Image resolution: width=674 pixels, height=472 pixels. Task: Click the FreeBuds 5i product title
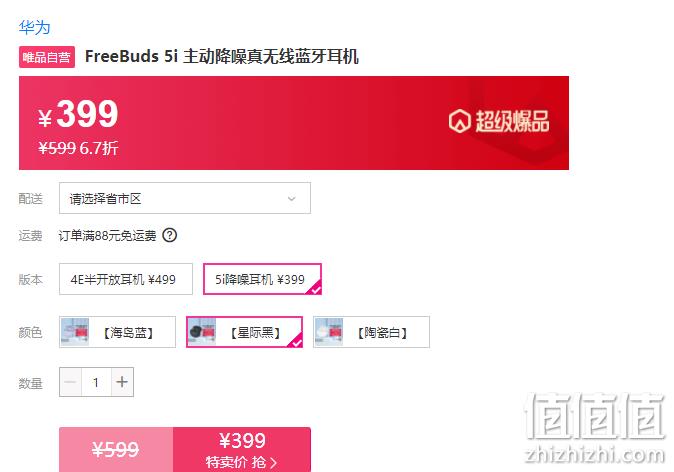click(x=222, y=57)
